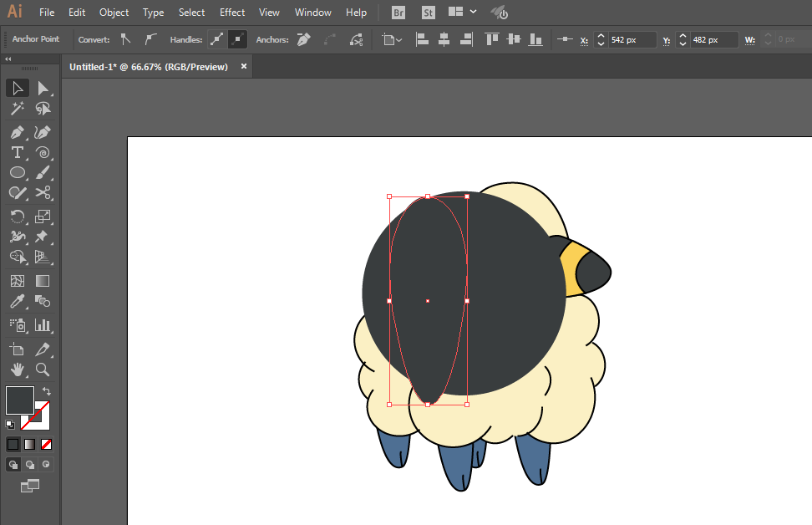Open the Window menu
812x525 pixels.
tap(312, 13)
